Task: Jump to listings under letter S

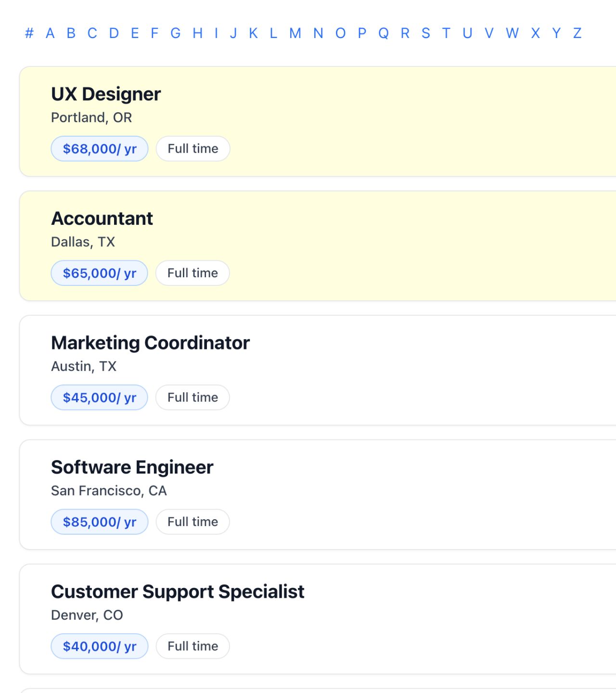Action: pos(425,33)
